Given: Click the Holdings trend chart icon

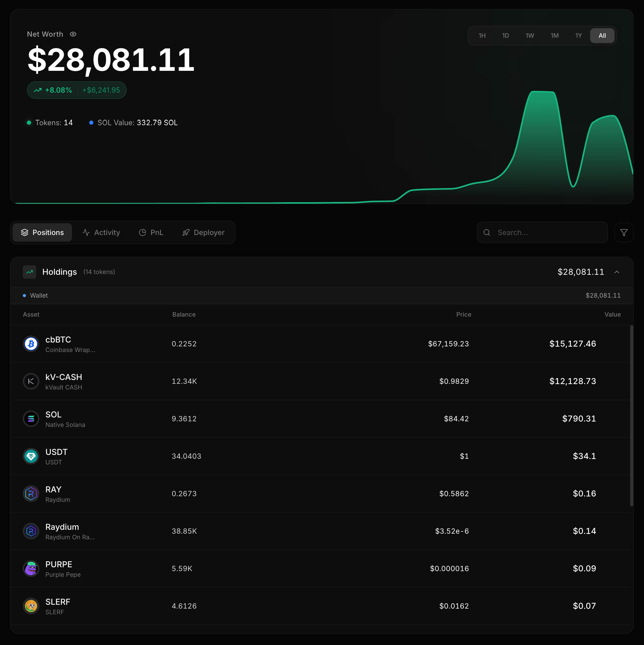Looking at the screenshot, I should click(x=29, y=272).
